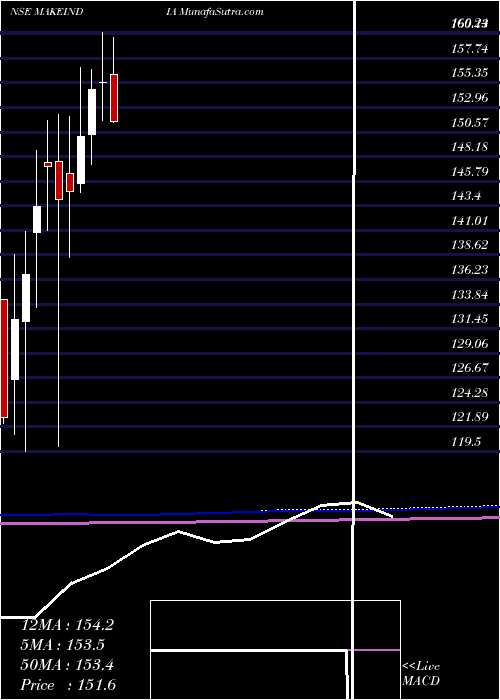Select the 136.23 price level label
Viewport: 500px width, 700px height.
click(x=469, y=270)
